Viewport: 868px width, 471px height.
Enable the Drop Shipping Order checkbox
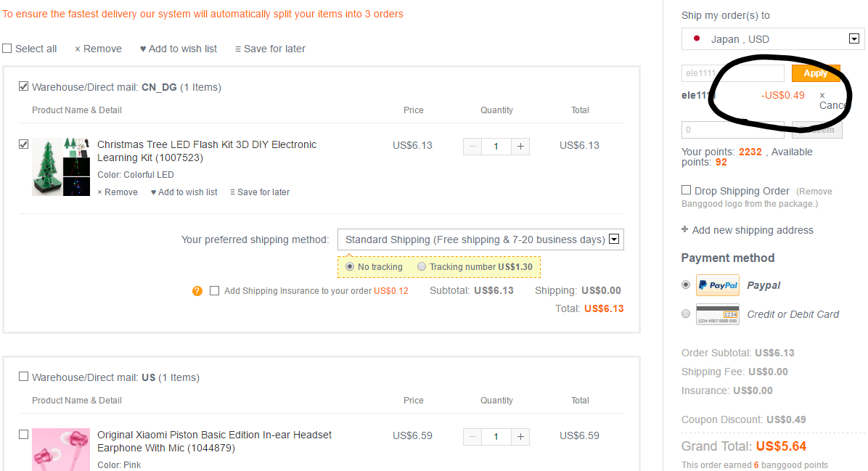click(687, 190)
